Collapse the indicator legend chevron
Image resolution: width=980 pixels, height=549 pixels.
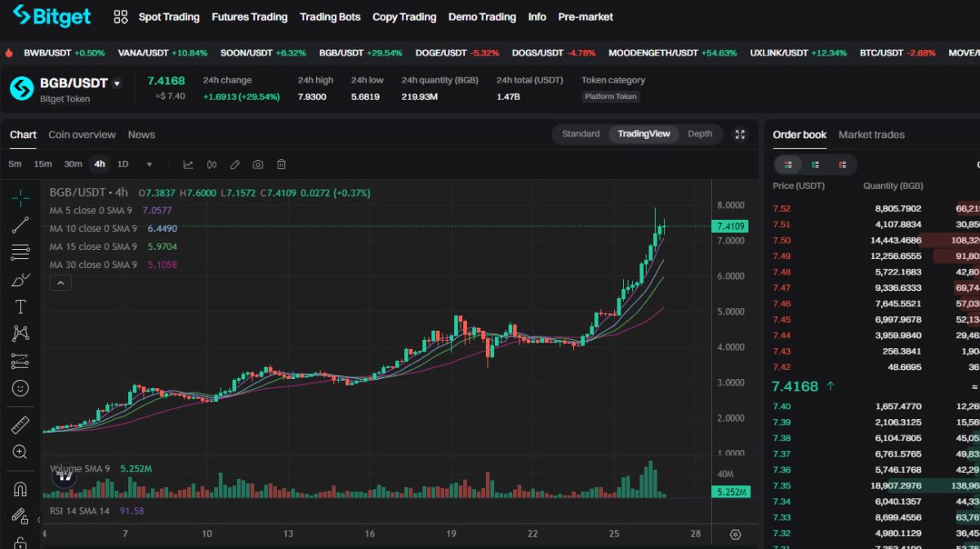(61, 283)
